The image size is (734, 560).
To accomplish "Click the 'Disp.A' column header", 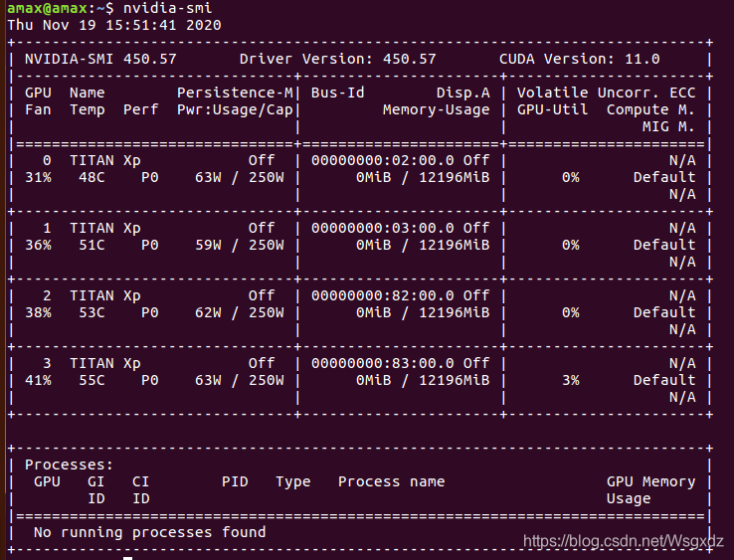I will (x=462, y=93).
